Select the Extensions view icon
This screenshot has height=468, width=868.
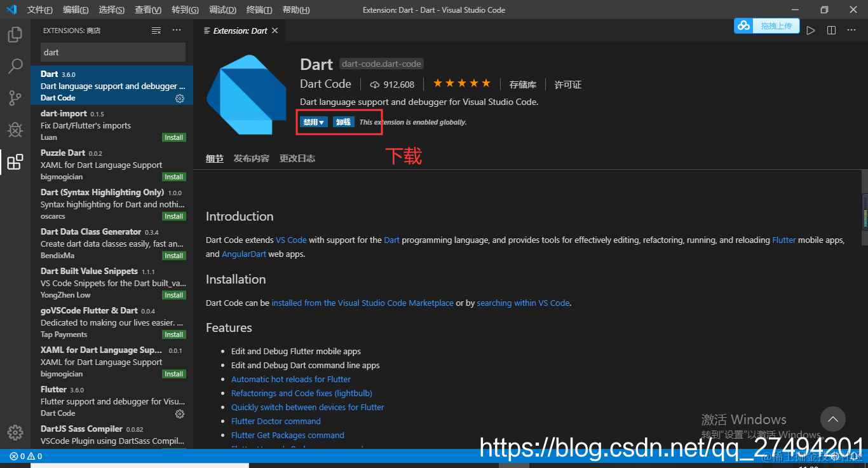[15, 162]
